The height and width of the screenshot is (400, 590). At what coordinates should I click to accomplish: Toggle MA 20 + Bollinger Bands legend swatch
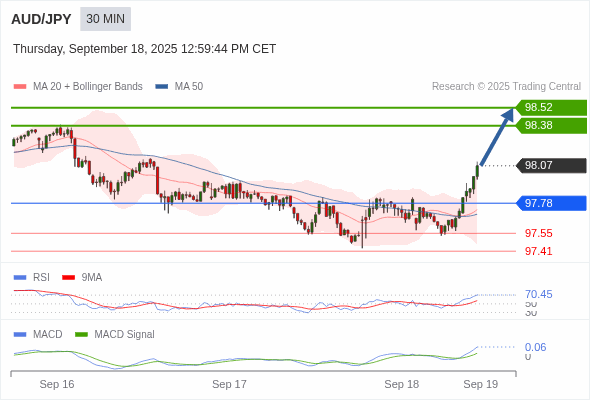(x=20, y=87)
